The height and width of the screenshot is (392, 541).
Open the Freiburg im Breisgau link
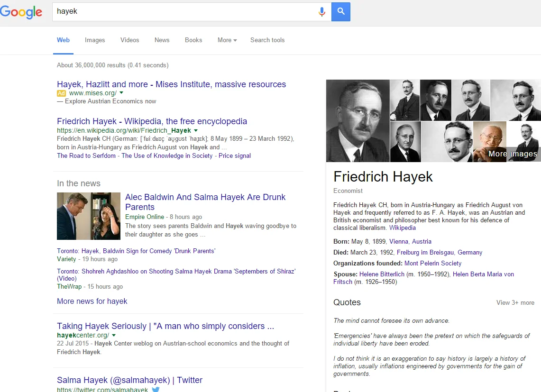[425, 253]
